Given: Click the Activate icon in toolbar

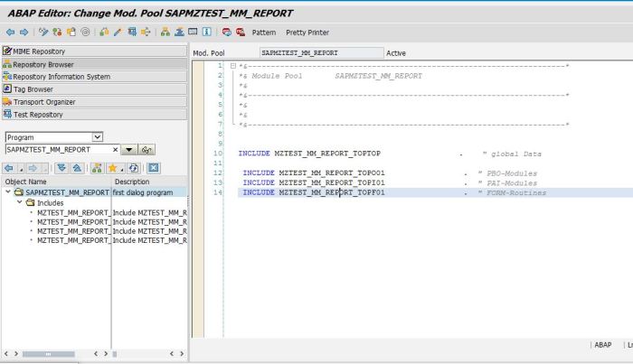Looking at the screenshot, I should tap(118, 33).
